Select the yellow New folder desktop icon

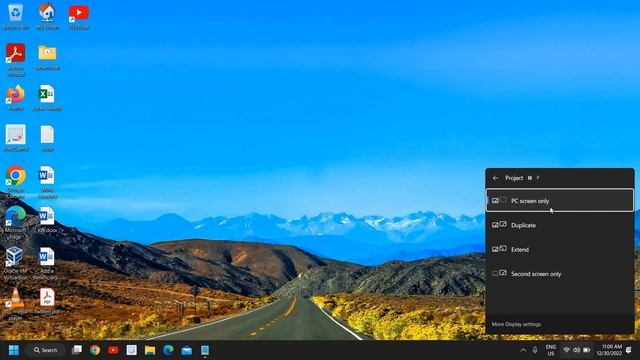[47, 58]
